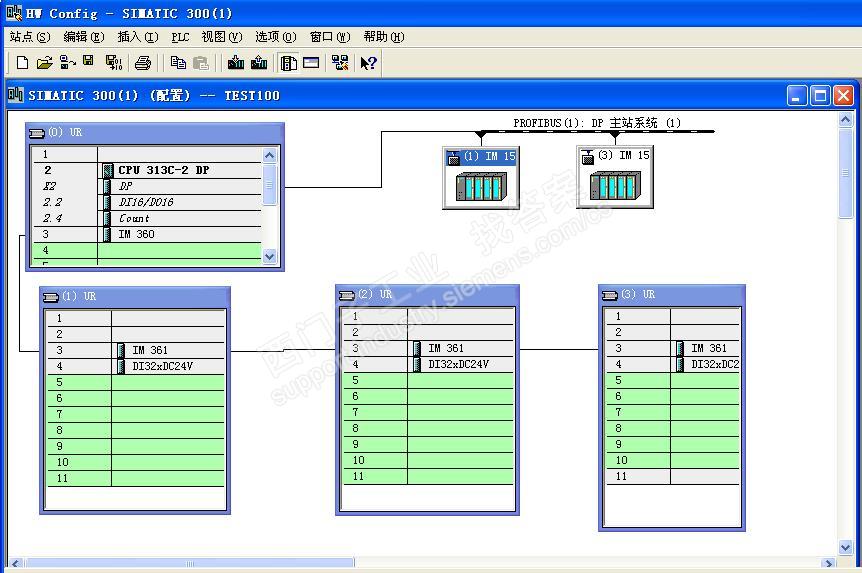
Task: Click the station window vertical scroll-down arrow
Action: coord(846,547)
